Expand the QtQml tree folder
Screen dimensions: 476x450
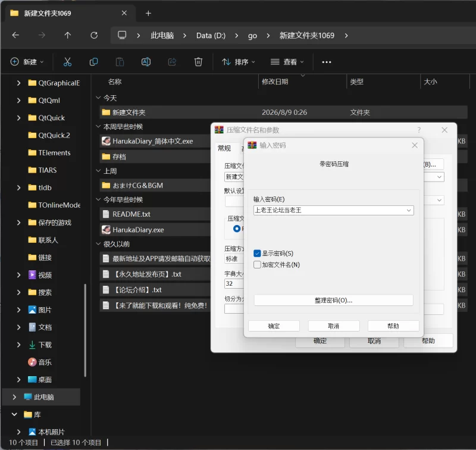(x=18, y=100)
